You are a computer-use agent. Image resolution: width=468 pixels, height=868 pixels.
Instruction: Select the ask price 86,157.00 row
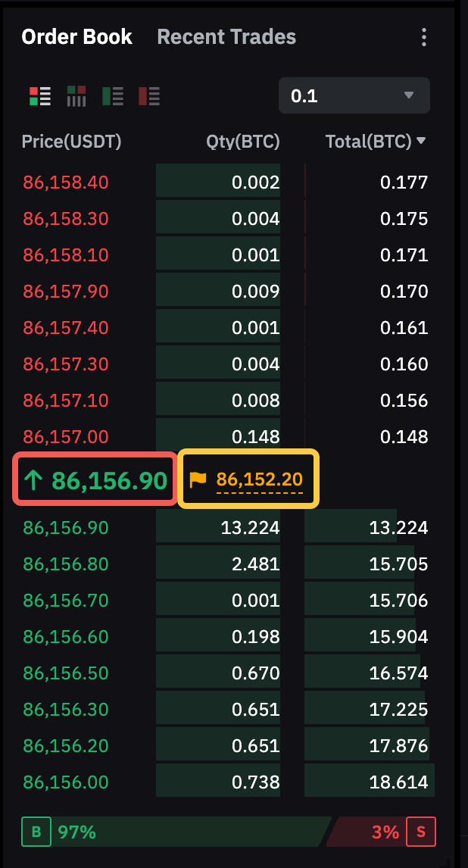tap(66, 437)
